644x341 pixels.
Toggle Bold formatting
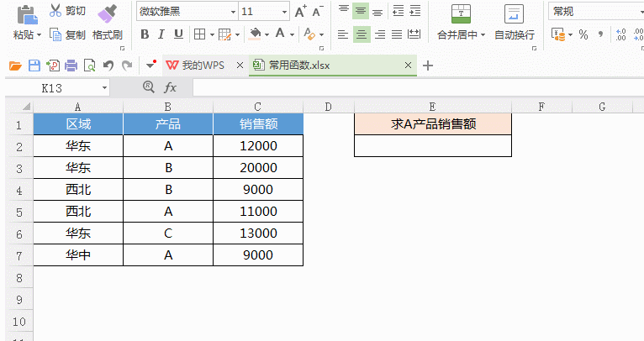(145, 34)
